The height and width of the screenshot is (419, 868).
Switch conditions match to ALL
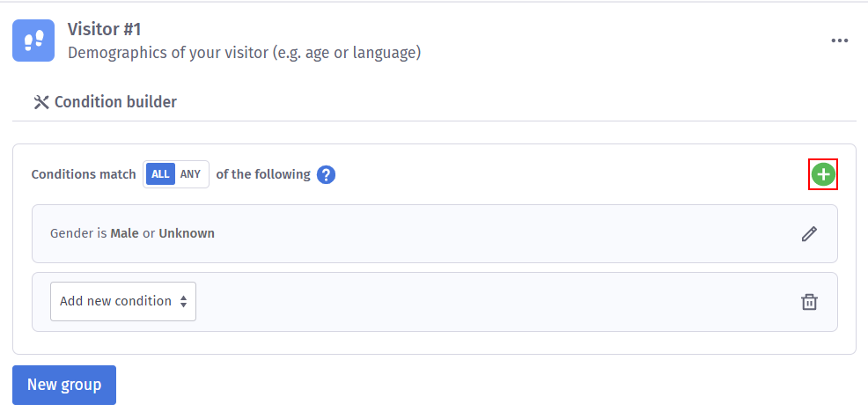[160, 174]
